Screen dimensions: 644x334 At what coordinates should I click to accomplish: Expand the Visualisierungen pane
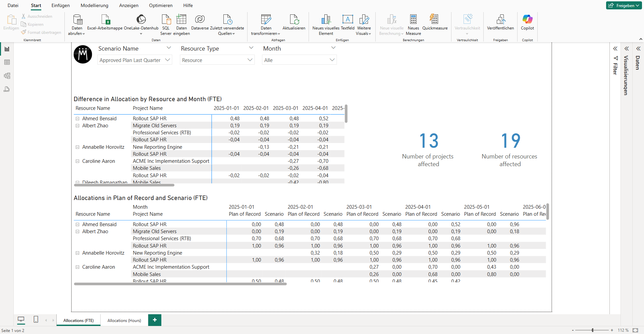point(627,49)
